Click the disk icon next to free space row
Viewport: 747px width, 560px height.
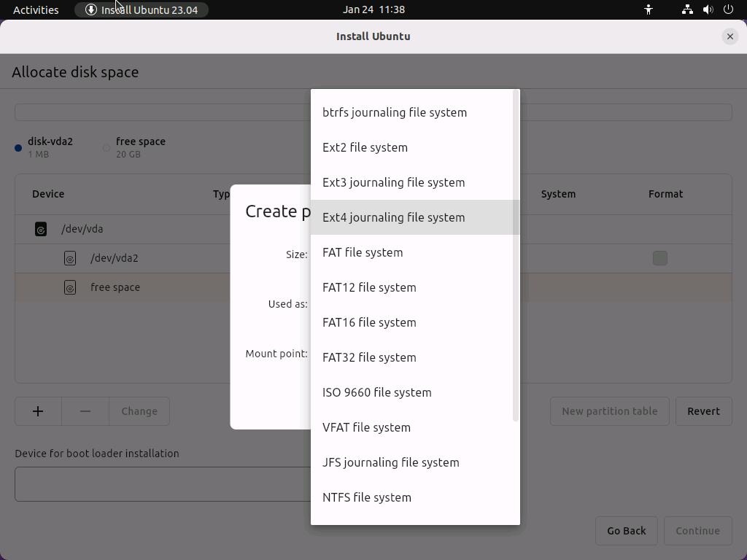point(70,287)
